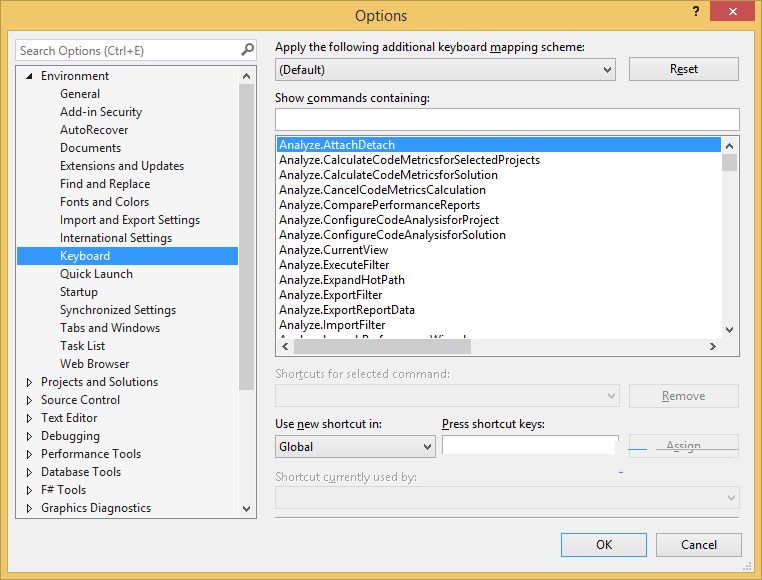
Task: Select Analyze.ConfigureCodeAnalysisforProject command
Action: click(x=389, y=220)
